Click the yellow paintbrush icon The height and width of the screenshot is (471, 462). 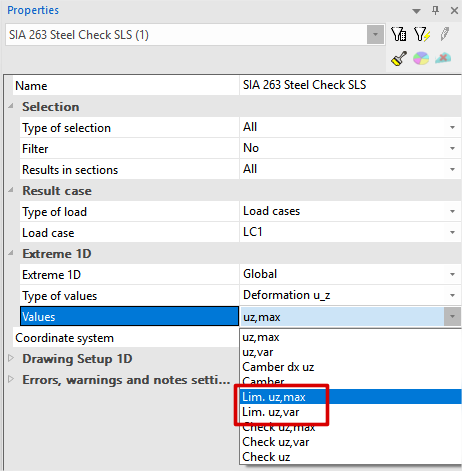(399, 58)
